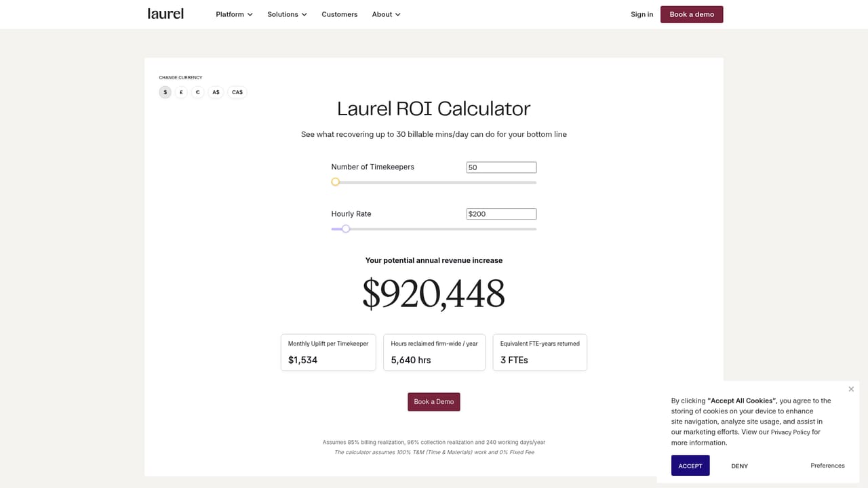Click the 100% T&M assumption note
Screen dimensions: 868x488
[434, 452]
